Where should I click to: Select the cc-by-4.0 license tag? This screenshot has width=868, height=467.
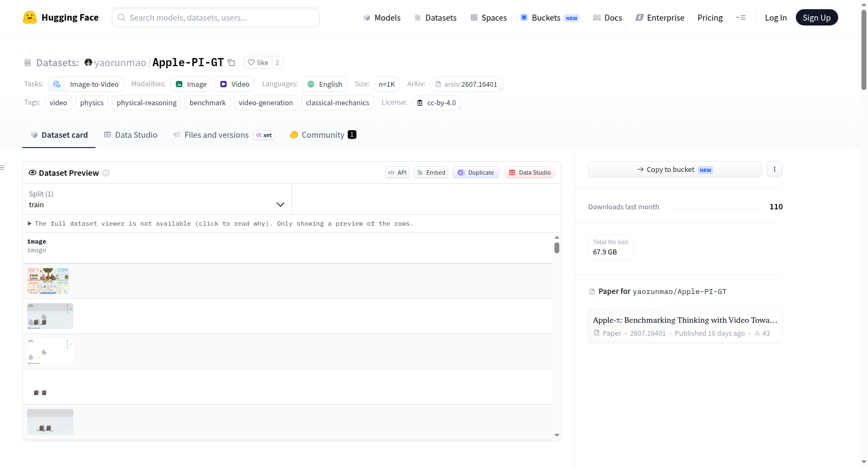tap(437, 103)
